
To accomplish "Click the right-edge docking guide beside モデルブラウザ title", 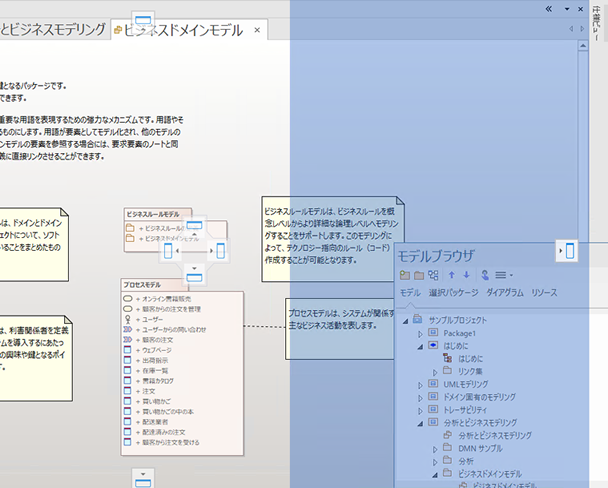I will tap(567, 251).
